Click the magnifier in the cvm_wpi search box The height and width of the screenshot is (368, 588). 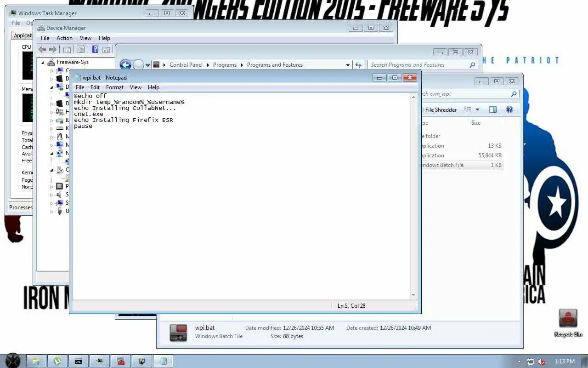(x=514, y=94)
